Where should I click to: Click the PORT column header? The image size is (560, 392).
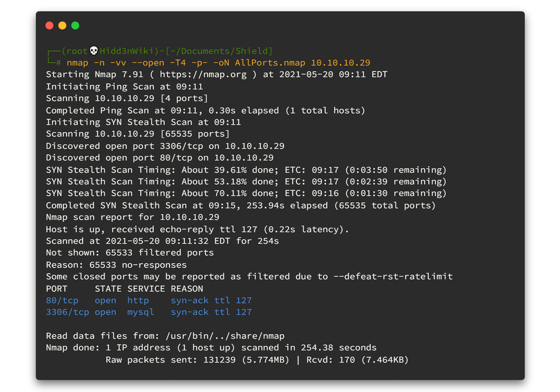click(x=57, y=289)
